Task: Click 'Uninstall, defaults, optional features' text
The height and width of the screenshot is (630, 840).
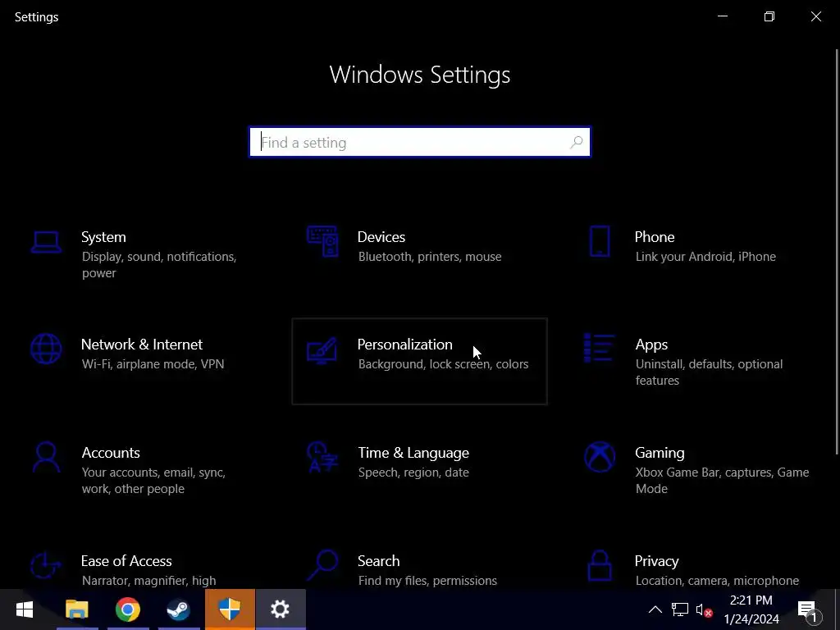Action: pyautogui.click(x=709, y=372)
